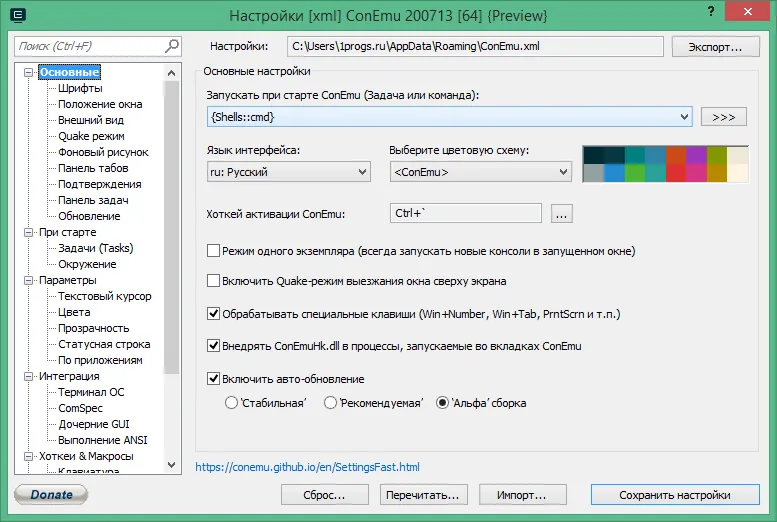Screen dimensions: 777x522
Task: Open the Панель табов settings page
Action: point(93,168)
